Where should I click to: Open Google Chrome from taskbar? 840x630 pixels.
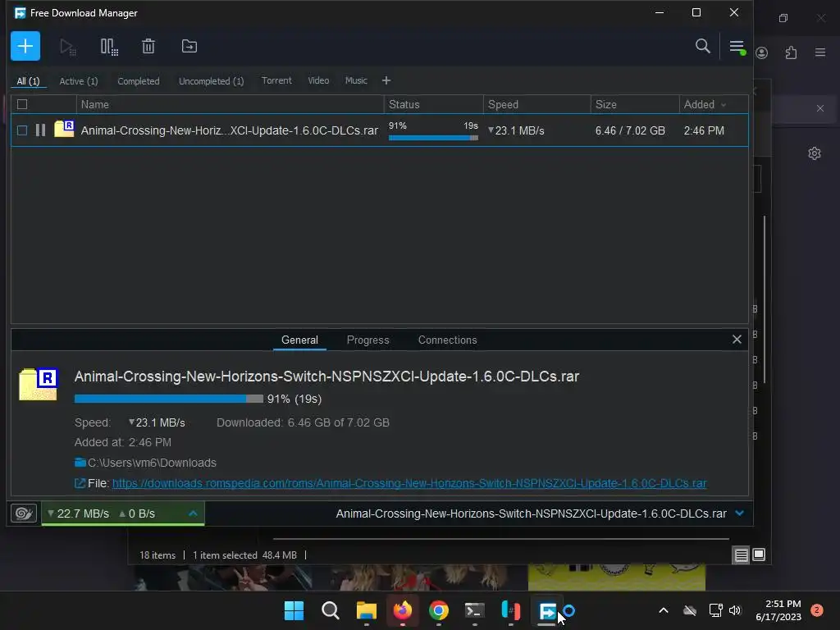(x=438, y=610)
